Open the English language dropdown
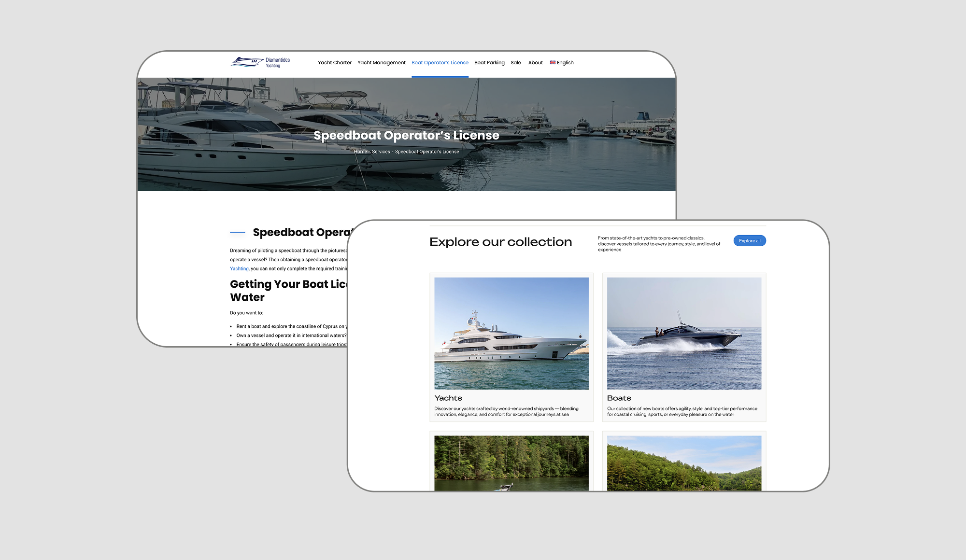The width and height of the screenshot is (966, 560). 565,62
